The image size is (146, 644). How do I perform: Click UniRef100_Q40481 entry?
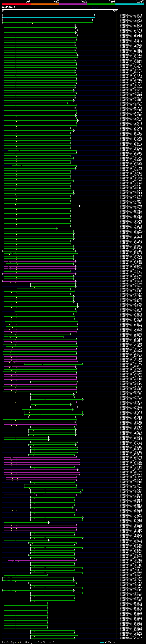tap(131, 58)
